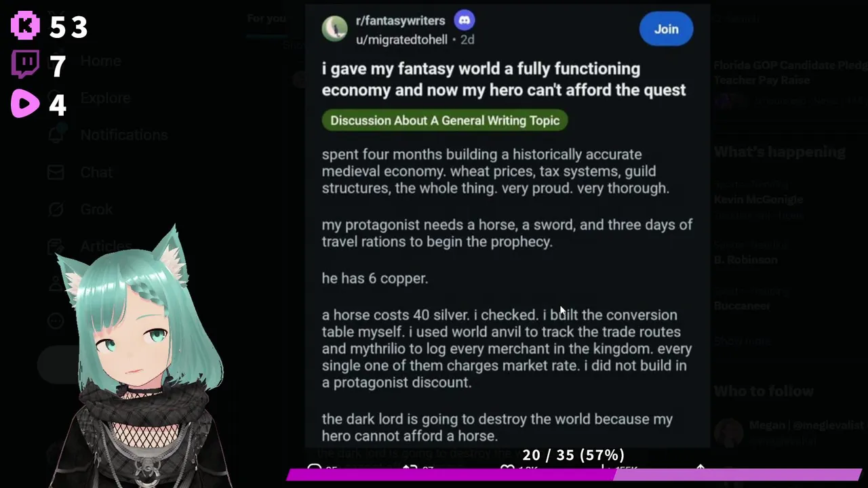Click the purple Twitch logo icon
The width and height of the screenshot is (868, 488).
tap(25, 65)
